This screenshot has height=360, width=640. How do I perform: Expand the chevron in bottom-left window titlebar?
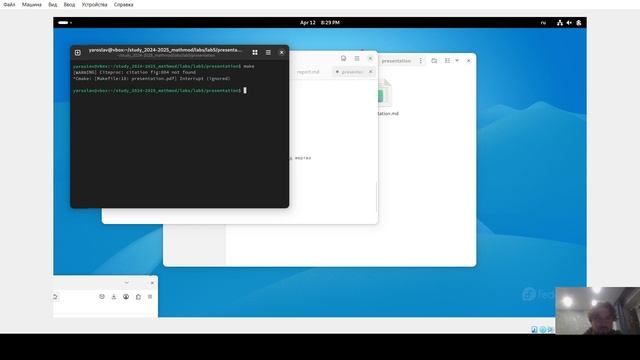[x=127, y=282]
